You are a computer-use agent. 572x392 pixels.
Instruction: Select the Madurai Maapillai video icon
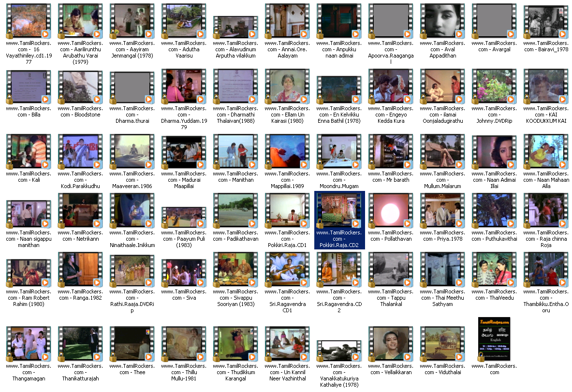[184, 153]
